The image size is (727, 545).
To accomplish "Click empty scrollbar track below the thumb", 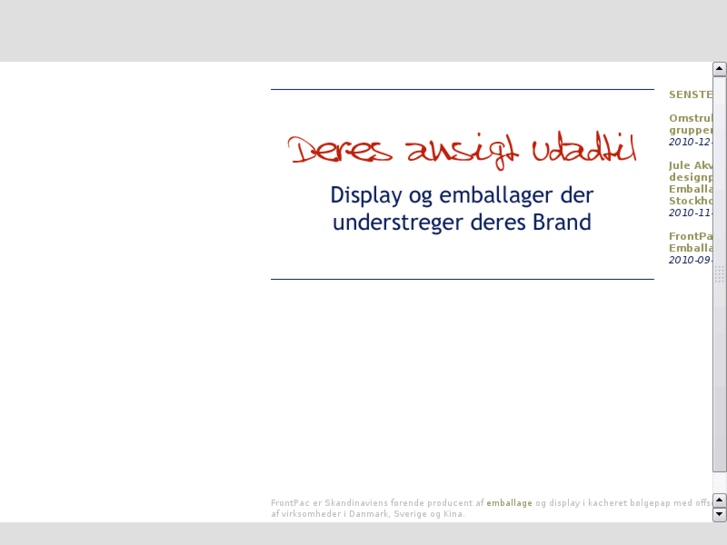I will [x=719, y=482].
